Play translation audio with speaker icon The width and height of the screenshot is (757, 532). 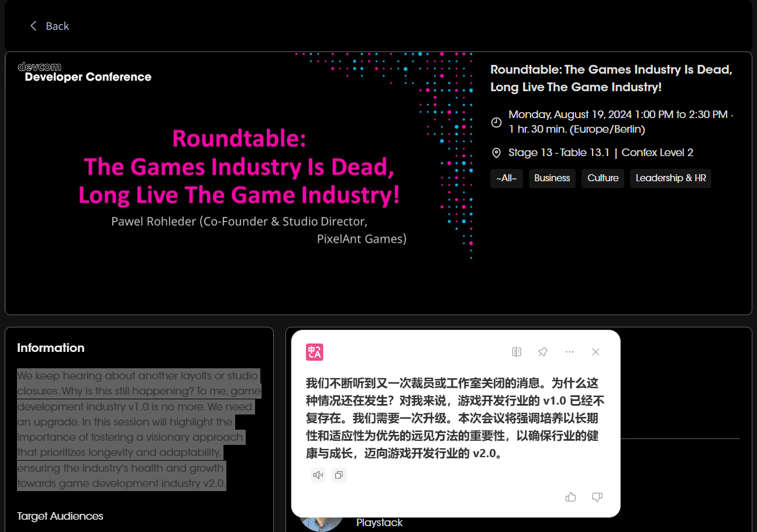318,475
